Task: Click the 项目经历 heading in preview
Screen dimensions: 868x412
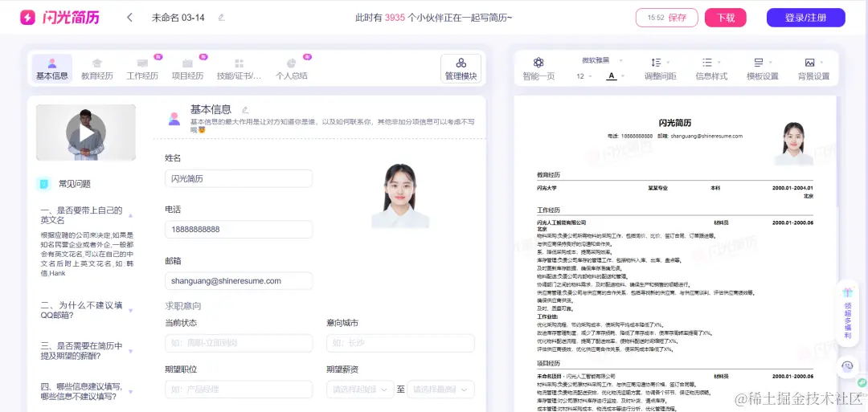Action: point(549,363)
